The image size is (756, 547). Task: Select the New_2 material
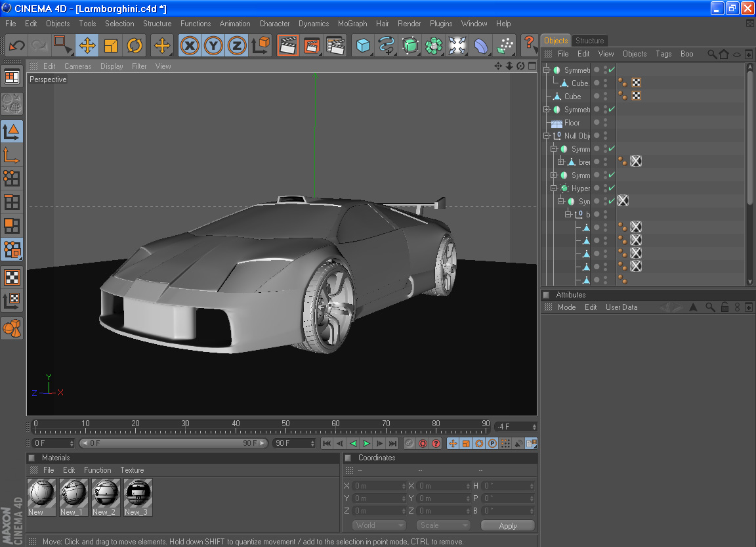click(106, 497)
